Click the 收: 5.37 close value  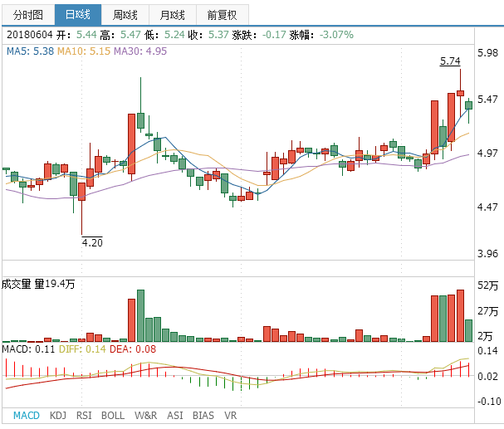tap(208, 34)
